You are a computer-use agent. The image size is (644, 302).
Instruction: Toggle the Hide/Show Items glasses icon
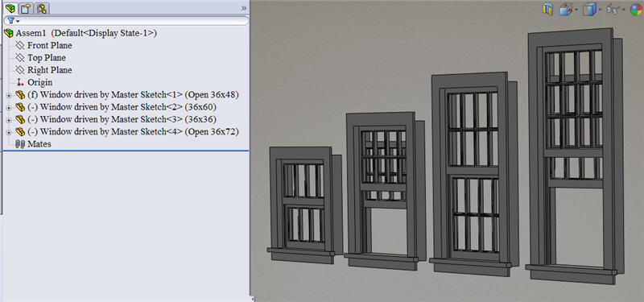coord(613,10)
